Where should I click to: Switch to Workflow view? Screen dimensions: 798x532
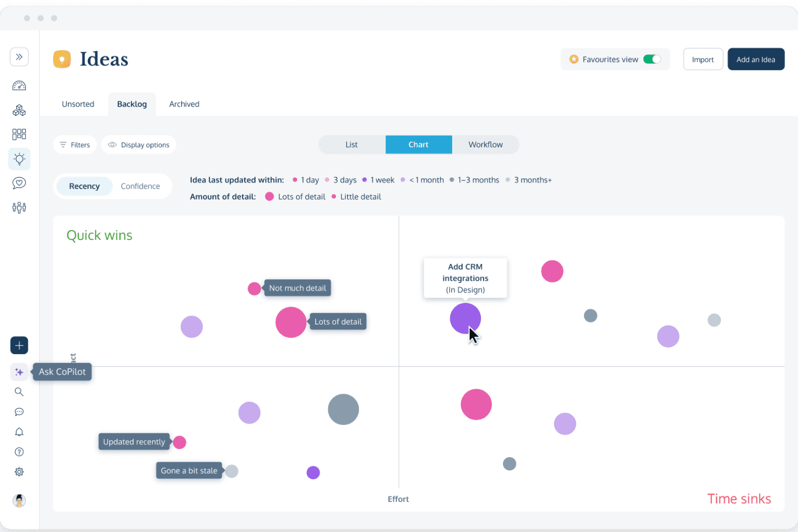coord(485,144)
